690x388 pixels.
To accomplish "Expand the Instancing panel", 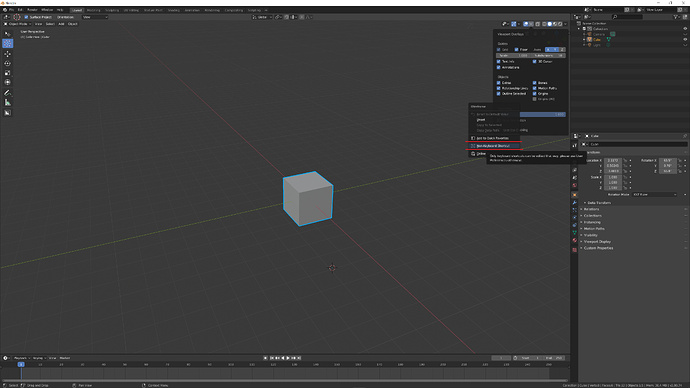I will tap(591, 222).
